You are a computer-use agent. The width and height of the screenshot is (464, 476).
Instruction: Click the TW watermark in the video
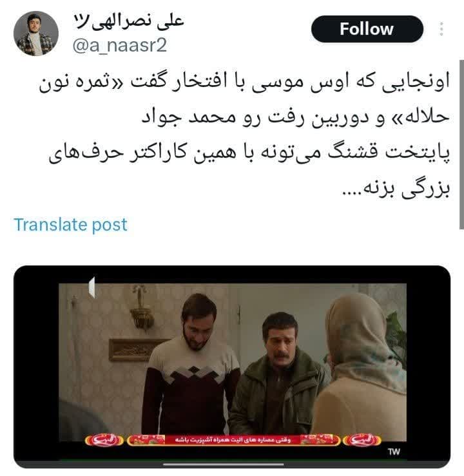394,452
